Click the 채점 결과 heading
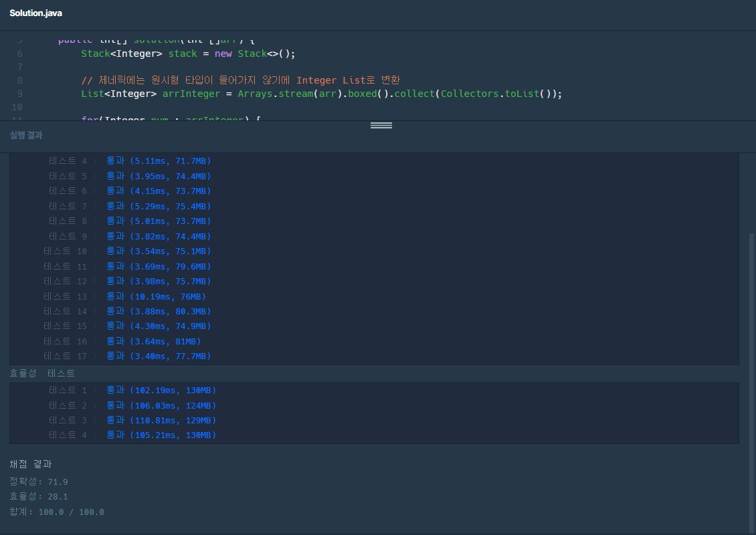 [30, 464]
